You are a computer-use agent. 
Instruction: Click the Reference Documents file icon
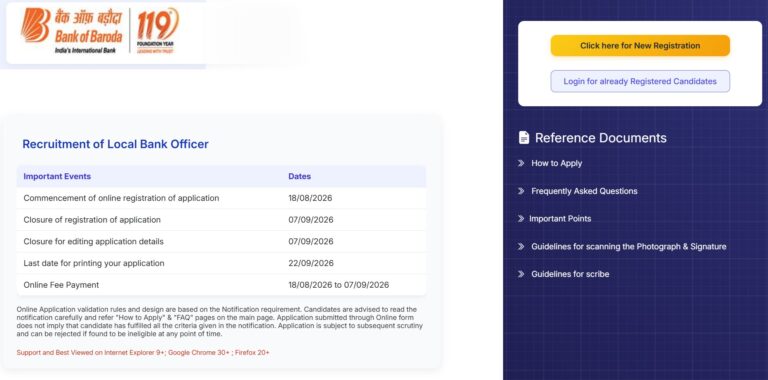tap(524, 138)
